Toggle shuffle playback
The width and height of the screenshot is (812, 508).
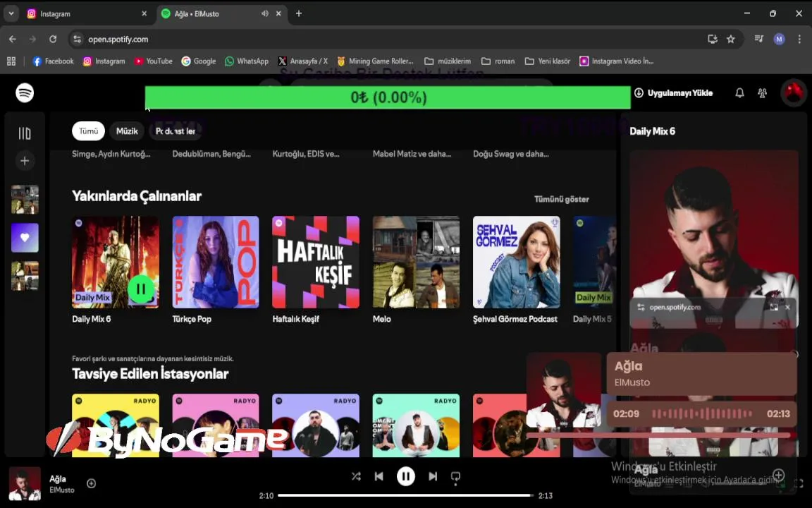(x=356, y=476)
